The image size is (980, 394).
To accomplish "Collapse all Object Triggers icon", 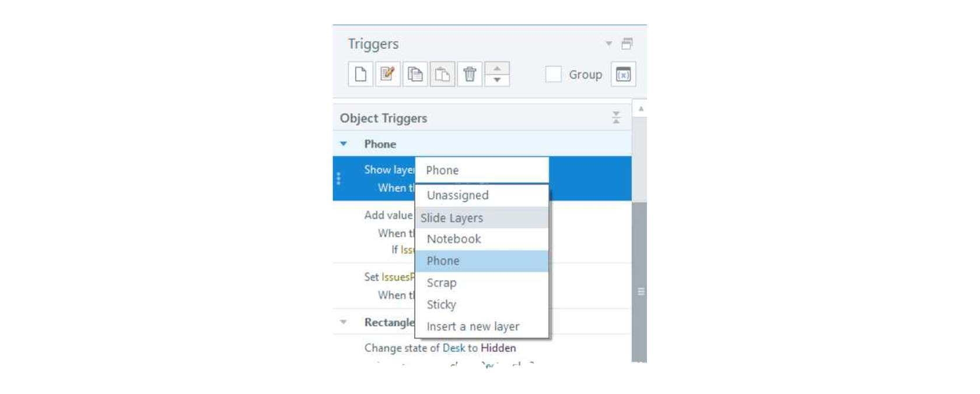I will point(616,118).
